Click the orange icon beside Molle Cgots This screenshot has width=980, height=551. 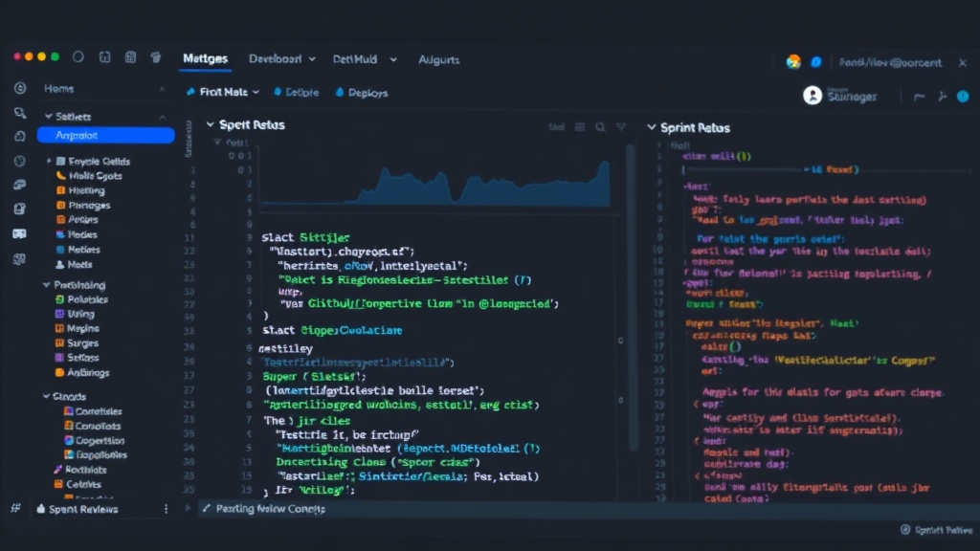point(60,176)
